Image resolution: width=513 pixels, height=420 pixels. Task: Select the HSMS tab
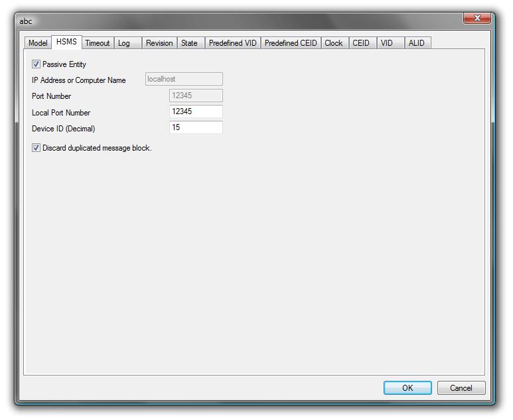click(66, 42)
